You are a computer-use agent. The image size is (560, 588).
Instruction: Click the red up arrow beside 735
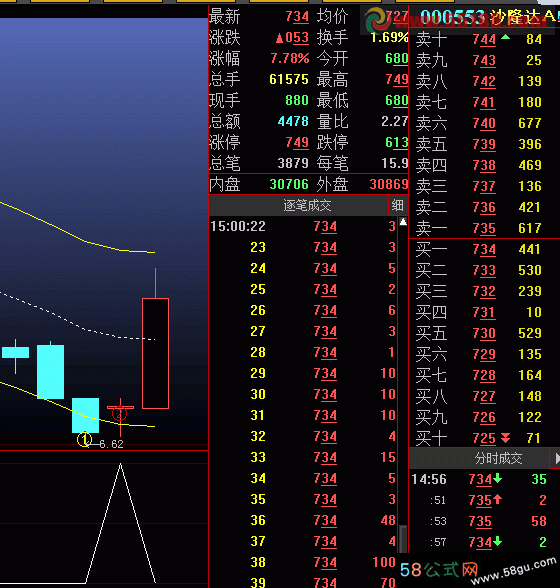[497, 500]
